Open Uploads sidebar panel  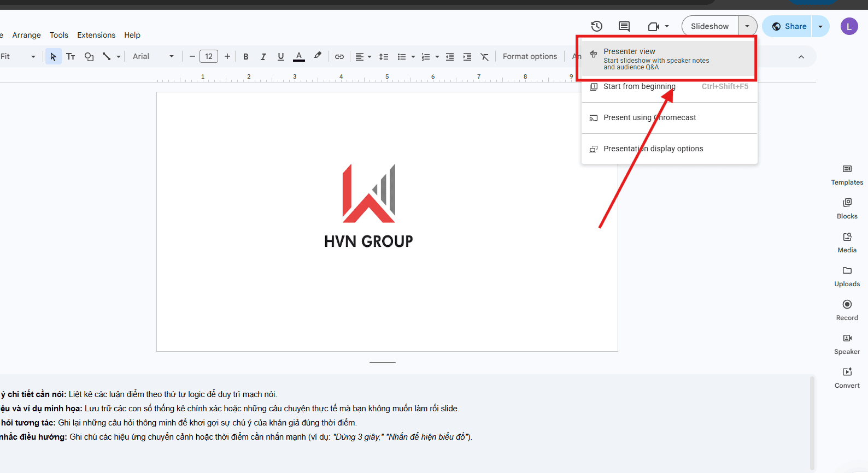[847, 276]
